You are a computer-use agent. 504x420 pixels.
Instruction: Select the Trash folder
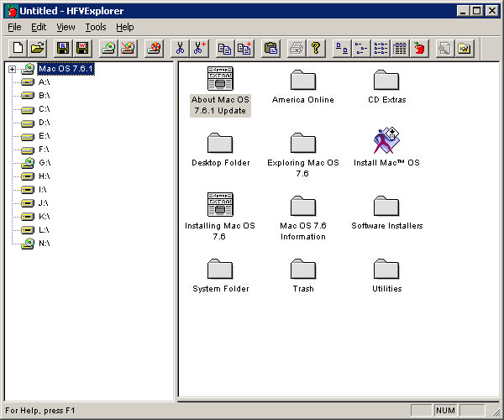(303, 269)
